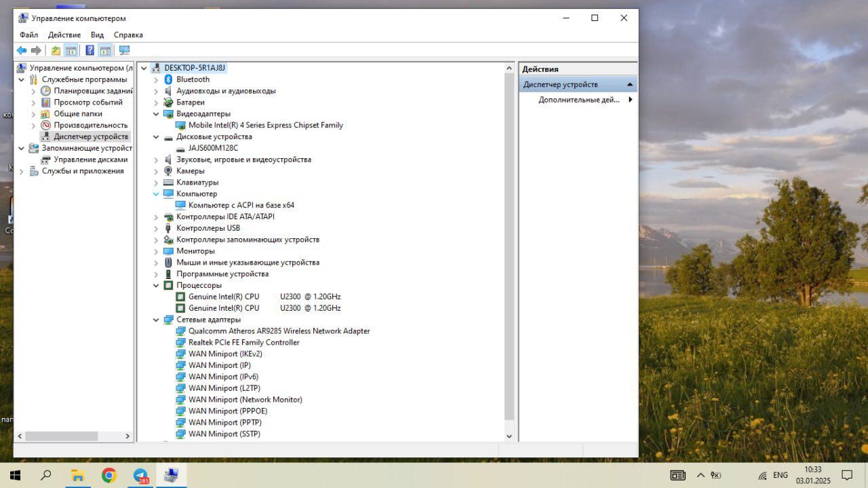Click the taskbar search magnifier icon

pyautogui.click(x=46, y=475)
